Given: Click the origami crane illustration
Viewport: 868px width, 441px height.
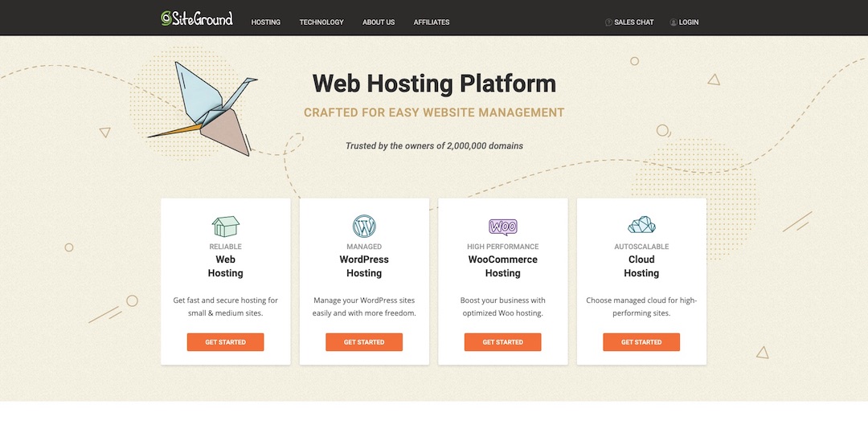Looking at the screenshot, I should tap(203, 108).
